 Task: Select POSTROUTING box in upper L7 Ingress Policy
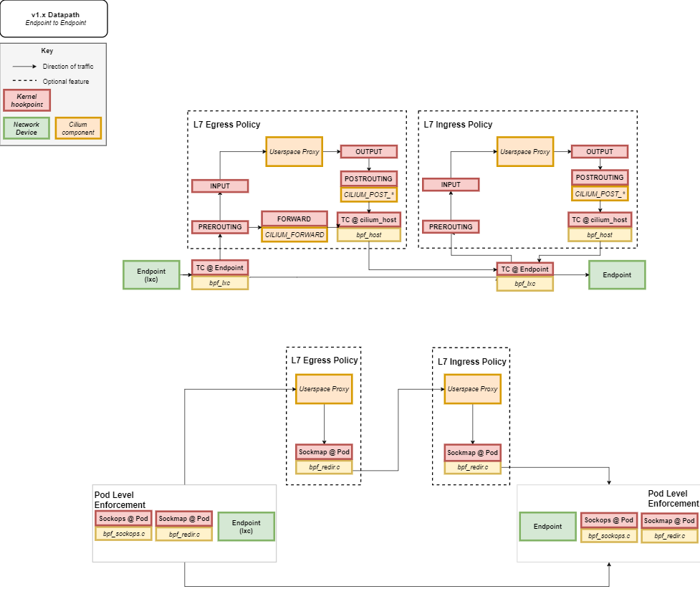pyautogui.click(x=600, y=177)
